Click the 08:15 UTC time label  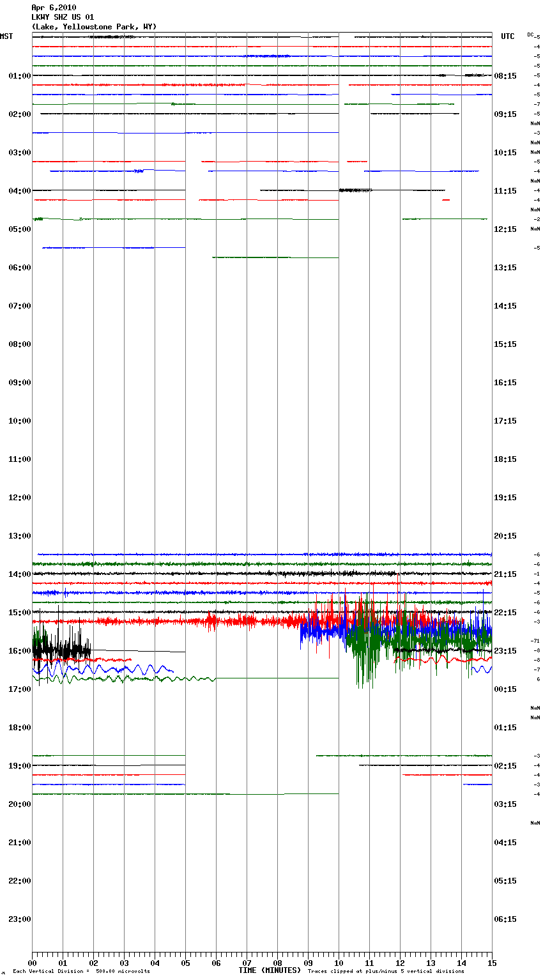(x=505, y=76)
